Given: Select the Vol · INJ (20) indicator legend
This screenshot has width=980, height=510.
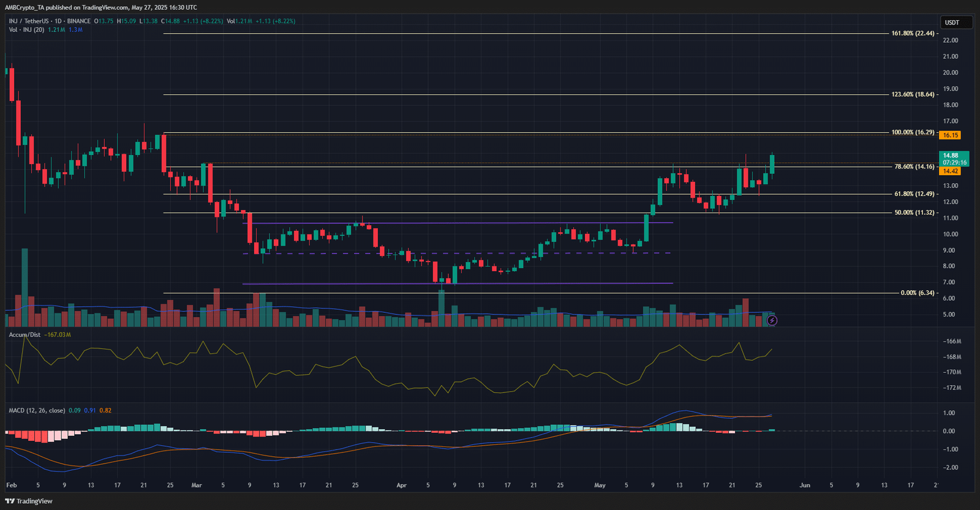Looking at the screenshot, I should click(26, 29).
